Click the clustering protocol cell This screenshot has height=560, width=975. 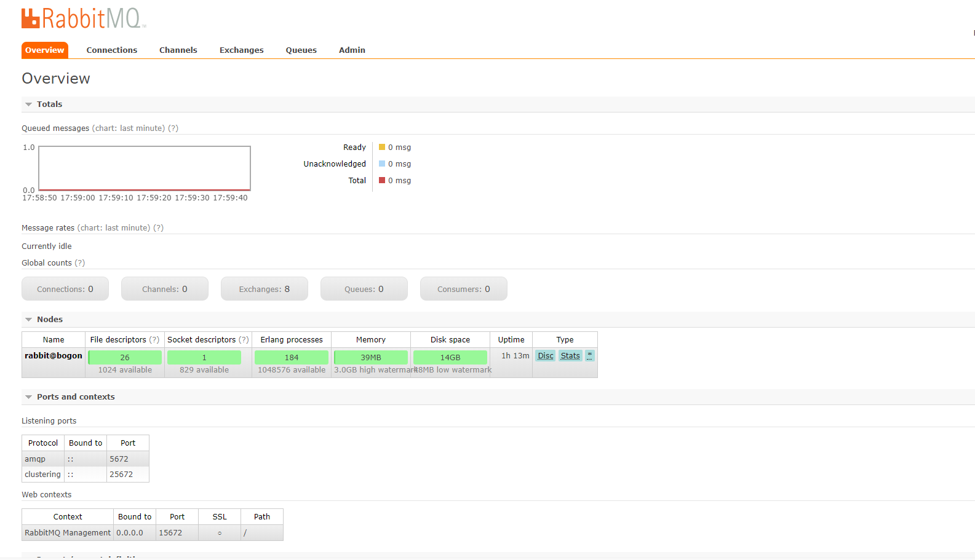pos(43,475)
